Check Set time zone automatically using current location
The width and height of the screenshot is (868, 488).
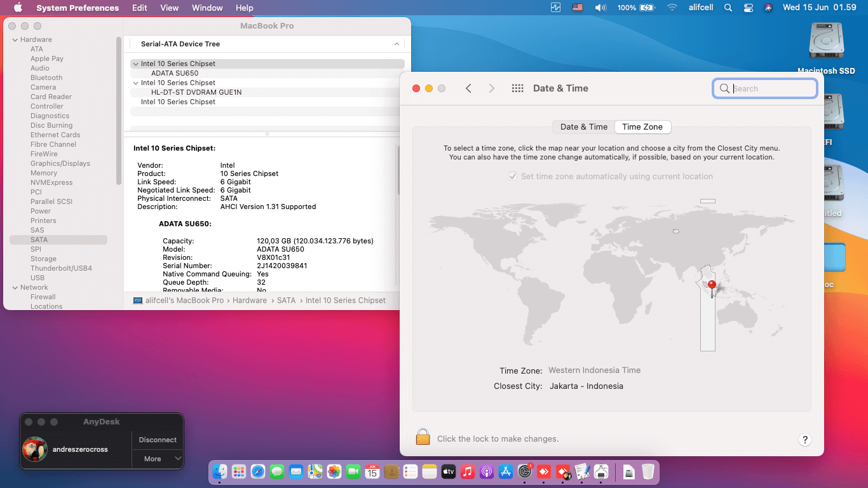(x=513, y=177)
